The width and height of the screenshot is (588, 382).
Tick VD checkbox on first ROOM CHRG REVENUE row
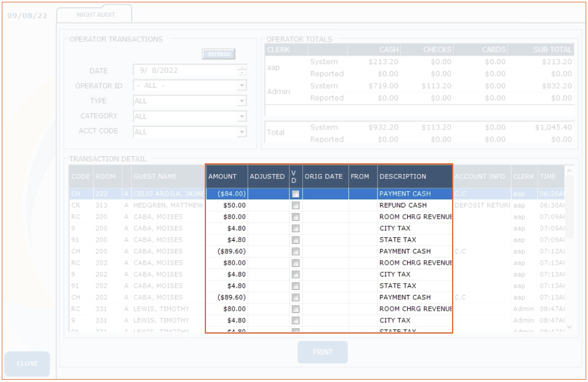point(296,217)
